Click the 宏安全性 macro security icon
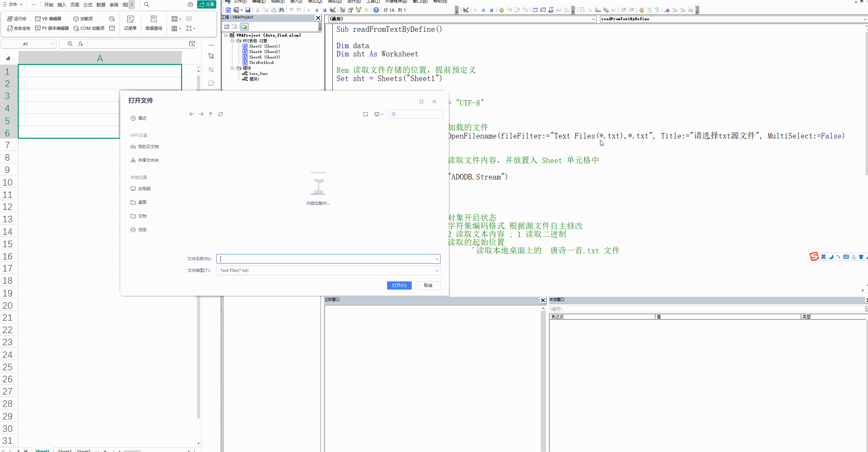 point(19,28)
